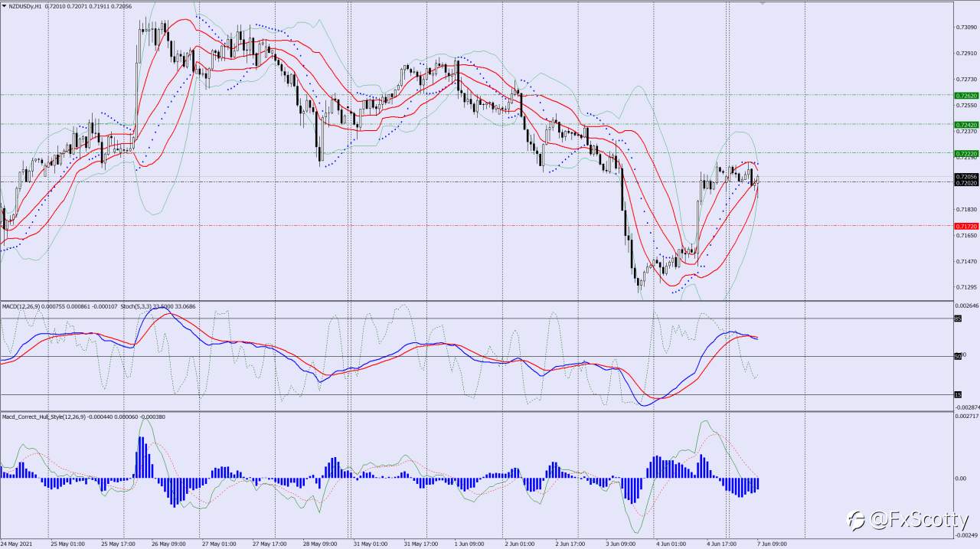Click the 24 May 2021 time label
The height and width of the screenshot is (549, 980).
point(18,544)
